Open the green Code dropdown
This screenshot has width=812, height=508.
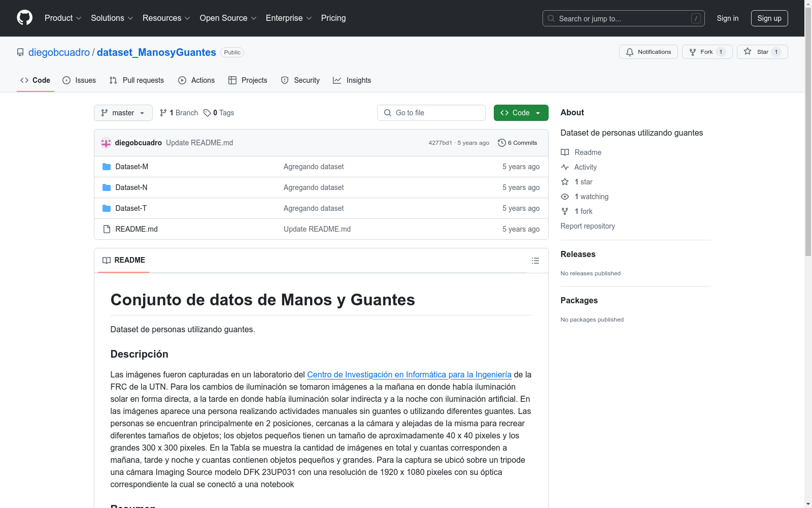tap(521, 113)
